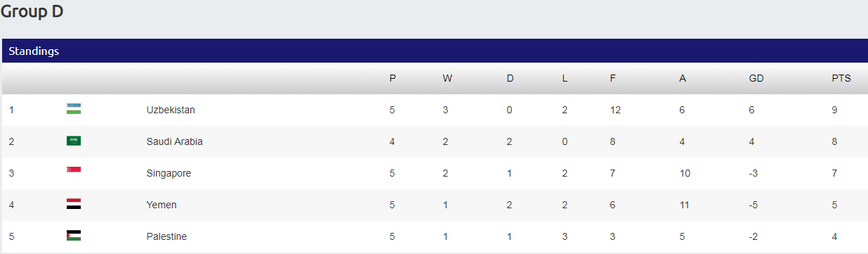Click the PTS column header
Viewport: 868px width, 254px height.
tap(841, 78)
